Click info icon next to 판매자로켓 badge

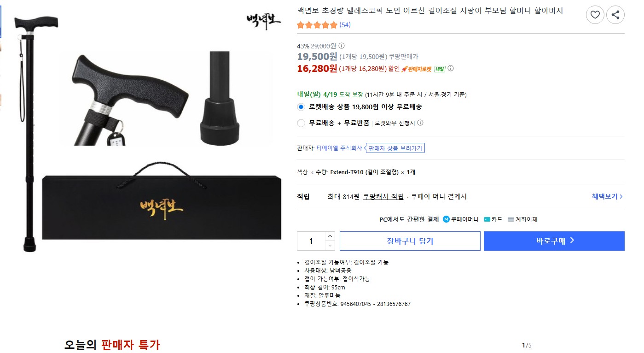point(451,68)
